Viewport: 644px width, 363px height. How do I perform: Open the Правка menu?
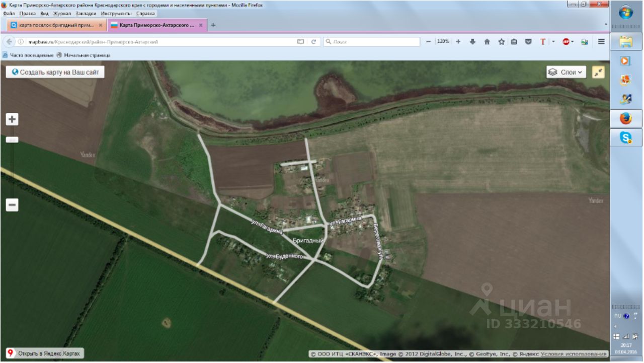[27, 14]
